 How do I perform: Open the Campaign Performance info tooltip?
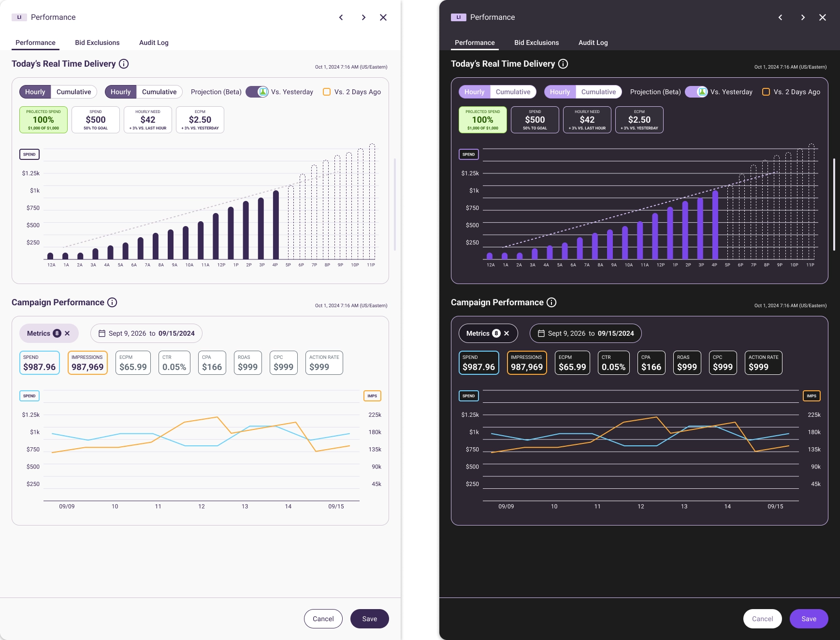[x=112, y=302]
